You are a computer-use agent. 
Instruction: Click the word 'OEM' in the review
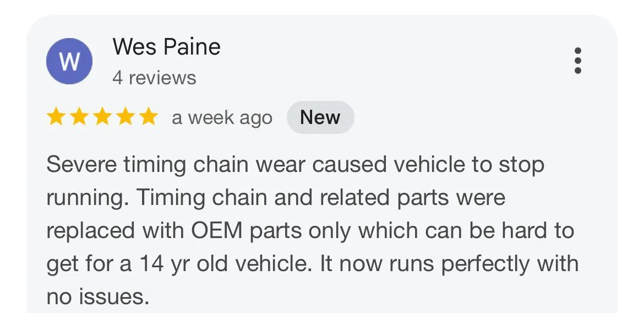[217, 231]
